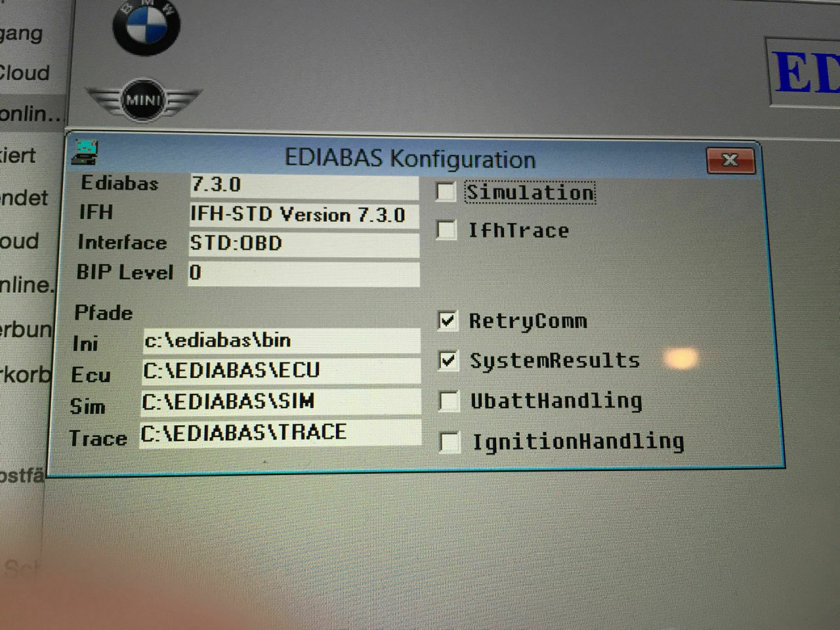Click the BMW logo icon
The height and width of the screenshot is (630, 840).
coord(146,25)
